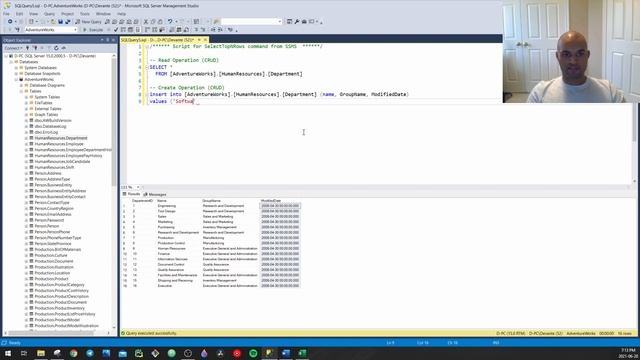Screen dimensions: 640x360
Task: Click the Execute query button
Action: coord(93,30)
